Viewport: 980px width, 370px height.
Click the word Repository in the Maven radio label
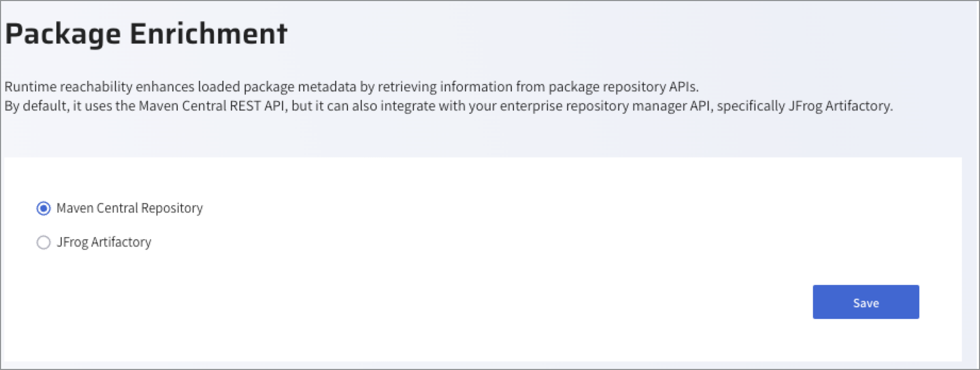pos(172,208)
